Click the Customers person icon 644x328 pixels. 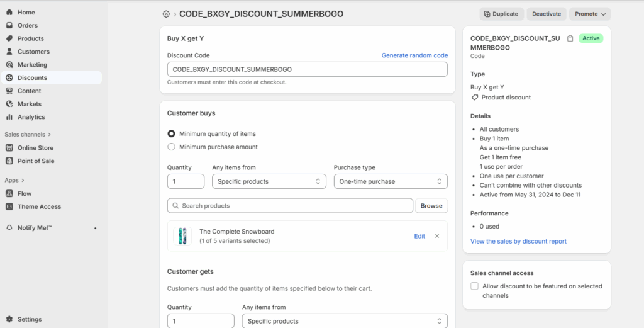[9, 52]
